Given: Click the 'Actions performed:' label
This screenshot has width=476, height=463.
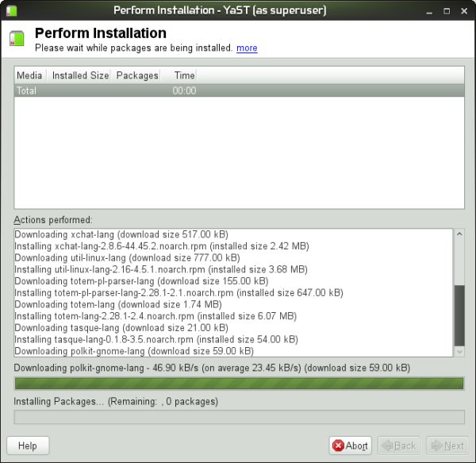Looking at the screenshot, I should point(53,220).
